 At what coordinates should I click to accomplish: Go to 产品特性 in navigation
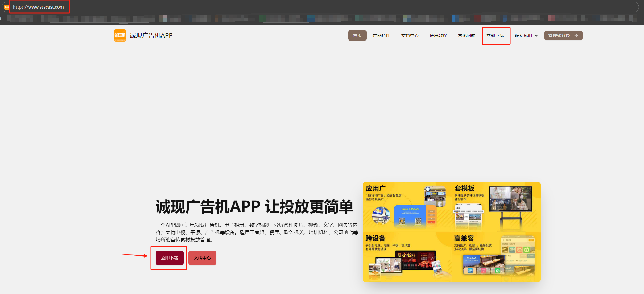[381, 35]
